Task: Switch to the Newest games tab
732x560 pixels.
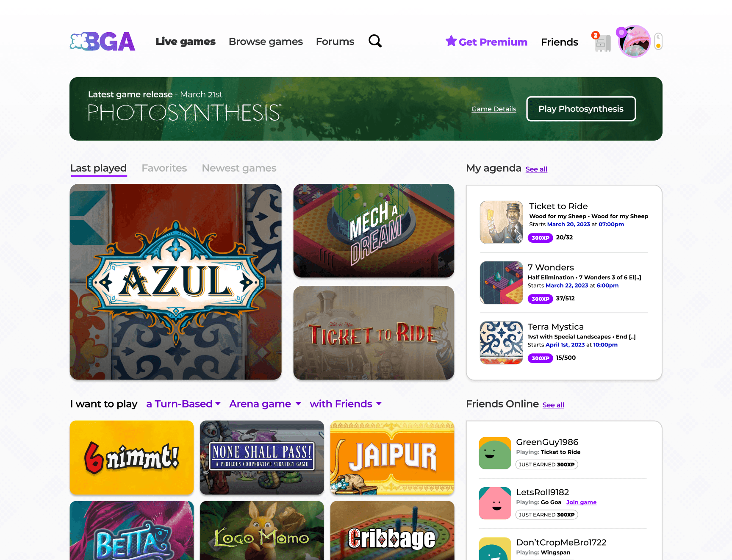Action: pyautogui.click(x=239, y=168)
